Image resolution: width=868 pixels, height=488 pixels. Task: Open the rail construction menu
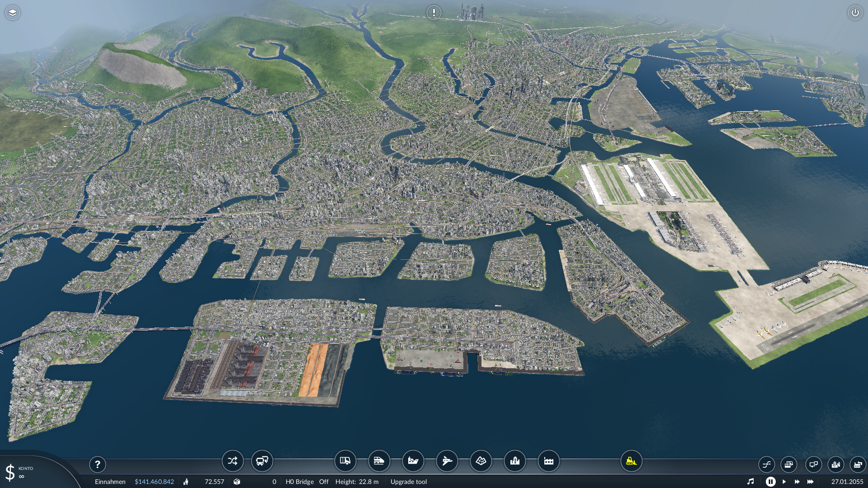tap(379, 461)
